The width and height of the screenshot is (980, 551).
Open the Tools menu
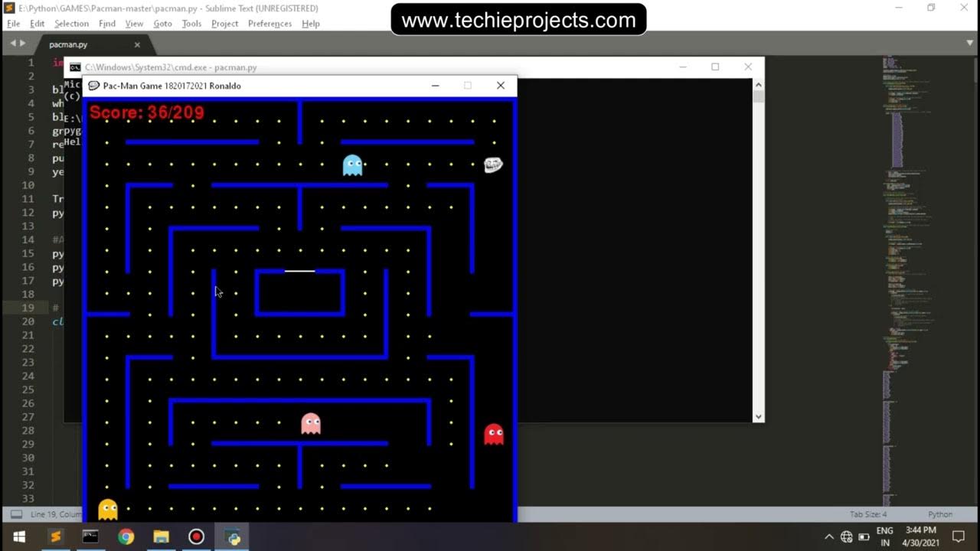(191, 24)
